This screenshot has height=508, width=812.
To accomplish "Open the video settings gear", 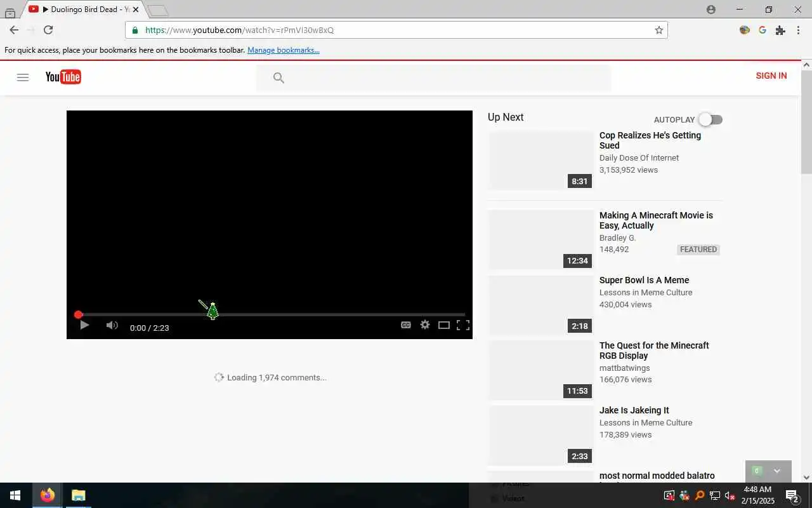I will 425,325.
